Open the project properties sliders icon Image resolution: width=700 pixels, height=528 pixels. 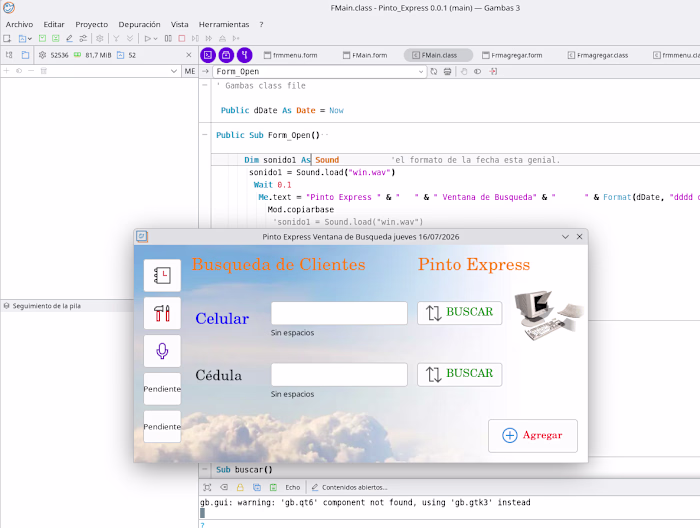pyautogui.click(x=83, y=38)
